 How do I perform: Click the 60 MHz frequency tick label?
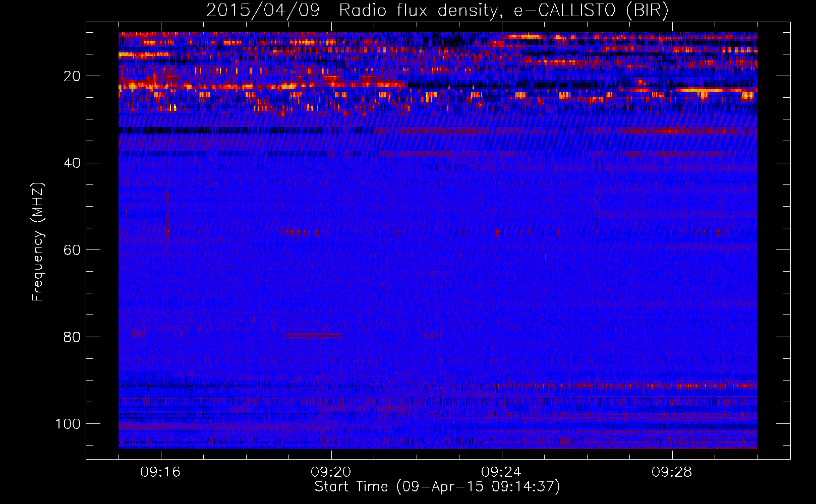click(72, 250)
